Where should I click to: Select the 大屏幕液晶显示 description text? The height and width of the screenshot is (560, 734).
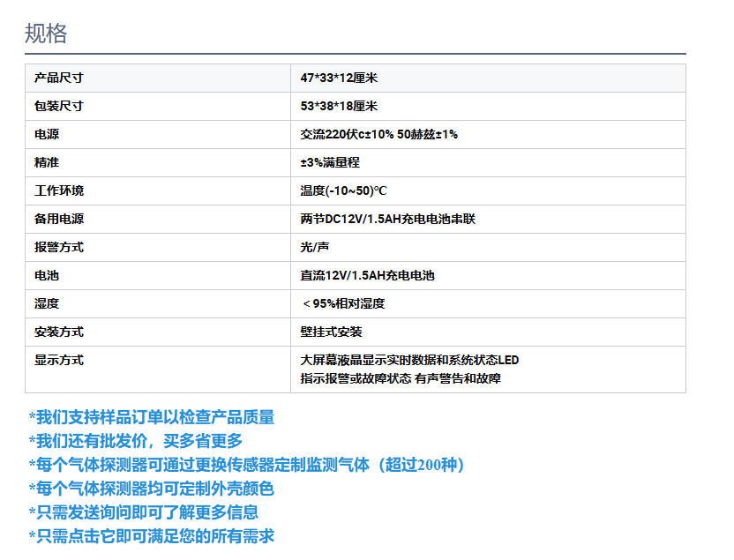point(409,360)
